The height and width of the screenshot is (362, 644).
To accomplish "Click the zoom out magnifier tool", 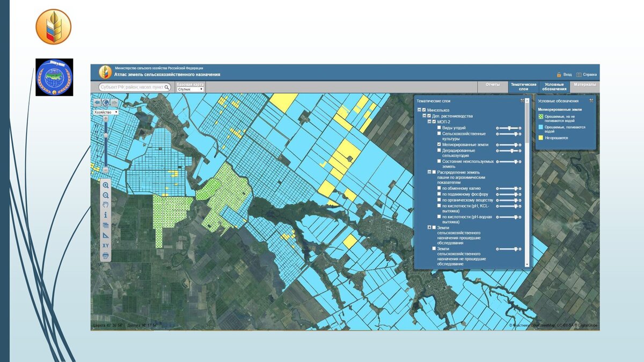I will click(x=106, y=195).
